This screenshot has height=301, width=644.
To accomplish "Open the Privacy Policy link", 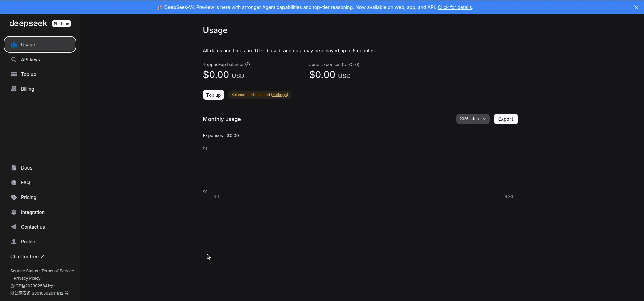I will tap(27, 278).
